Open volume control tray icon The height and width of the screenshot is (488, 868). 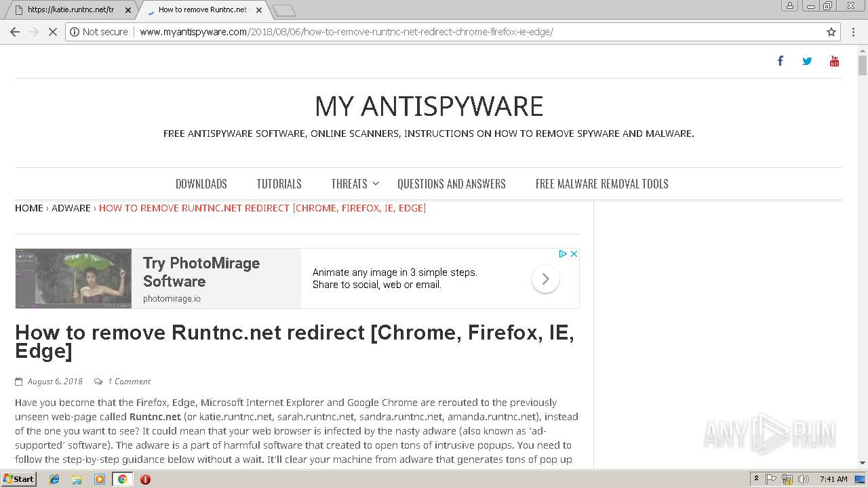click(804, 479)
